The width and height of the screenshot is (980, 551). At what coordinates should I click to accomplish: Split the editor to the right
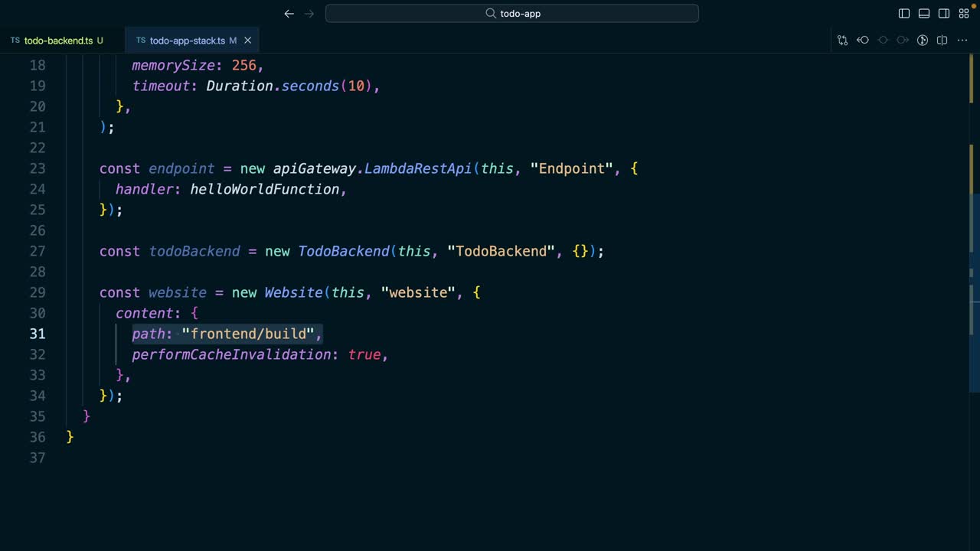pyautogui.click(x=942, y=41)
